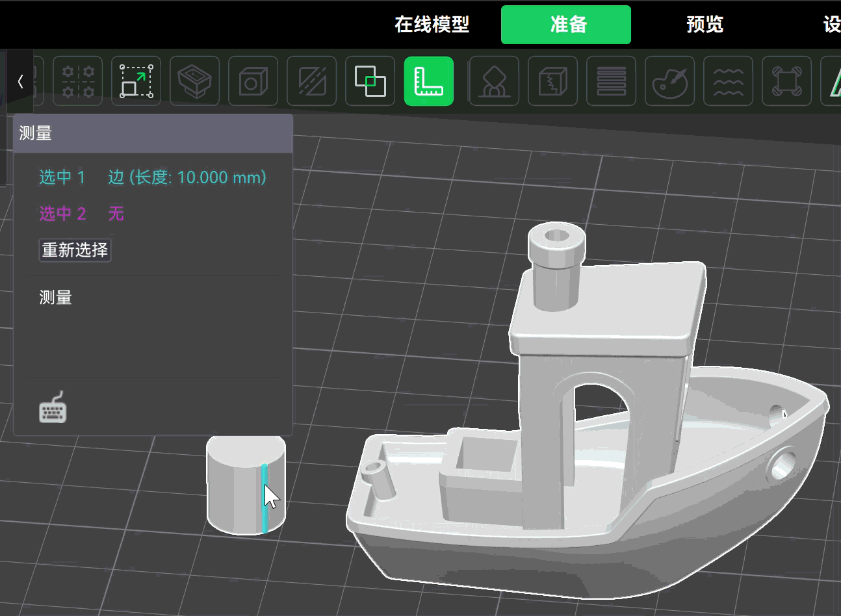Click the top face of the cylinder

pyautogui.click(x=246, y=450)
